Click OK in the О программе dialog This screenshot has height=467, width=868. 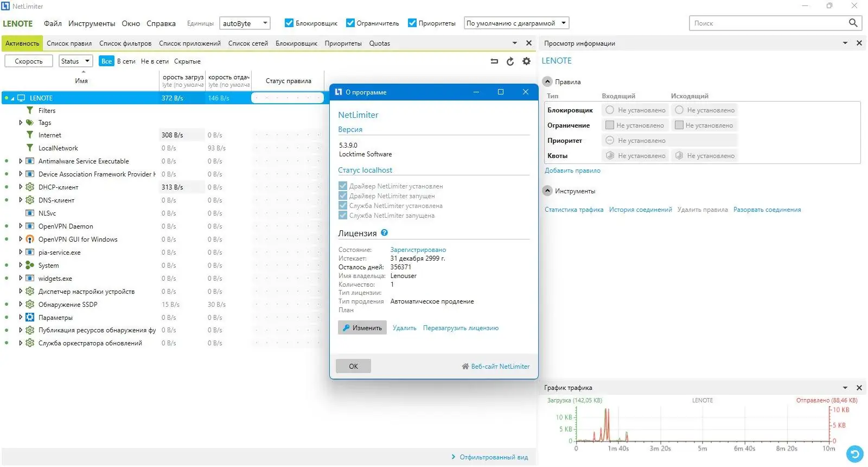tap(353, 366)
